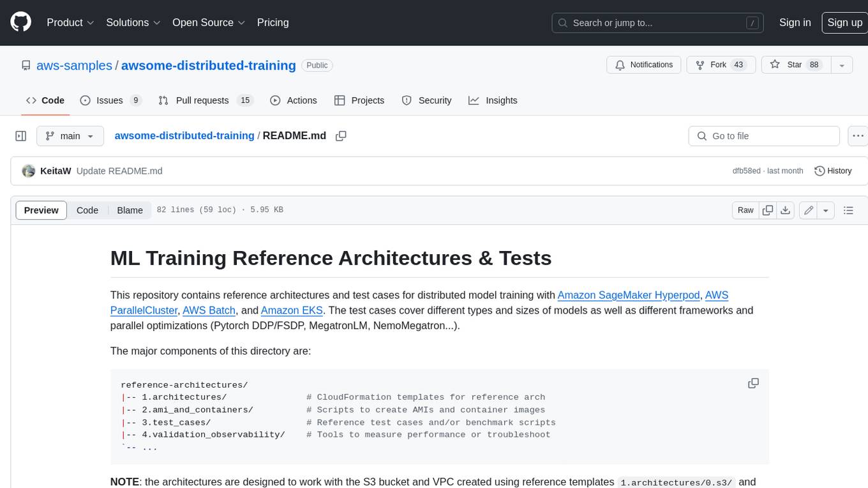Viewport: 868px width, 488px height.
Task: Click the Issues count badge 9
Action: (x=135, y=100)
